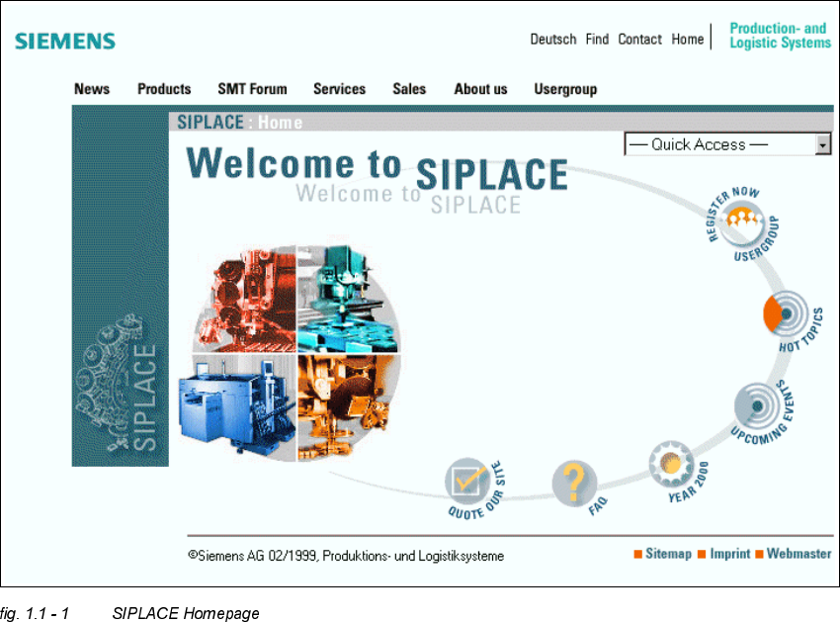Image resolution: width=840 pixels, height=622 pixels.
Task: Click the orange square beside Sitemap
Action: point(637,554)
